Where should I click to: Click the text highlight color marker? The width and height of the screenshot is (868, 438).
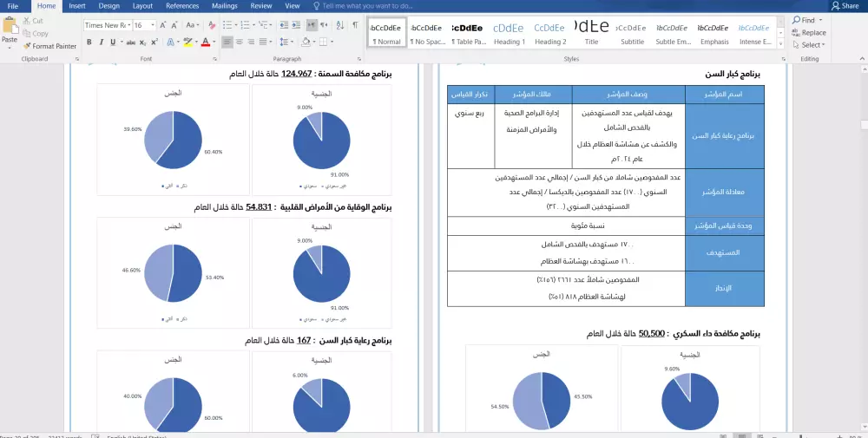click(187, 42)
